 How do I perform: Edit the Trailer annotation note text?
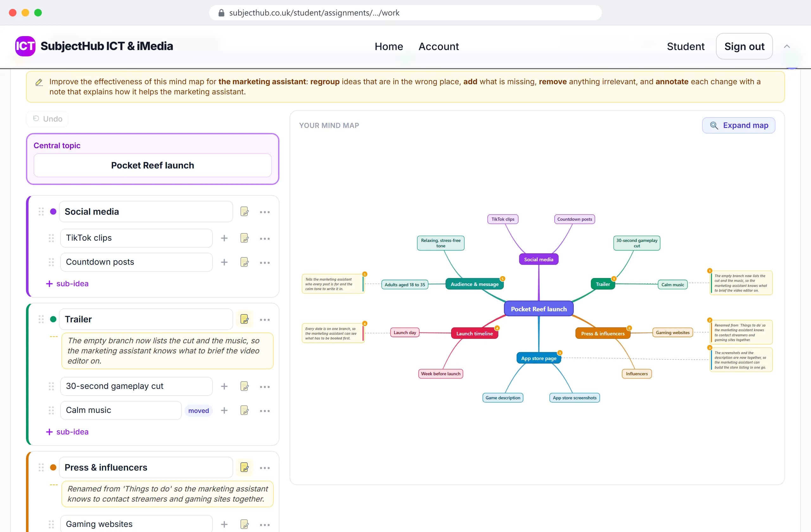[167, 351]
